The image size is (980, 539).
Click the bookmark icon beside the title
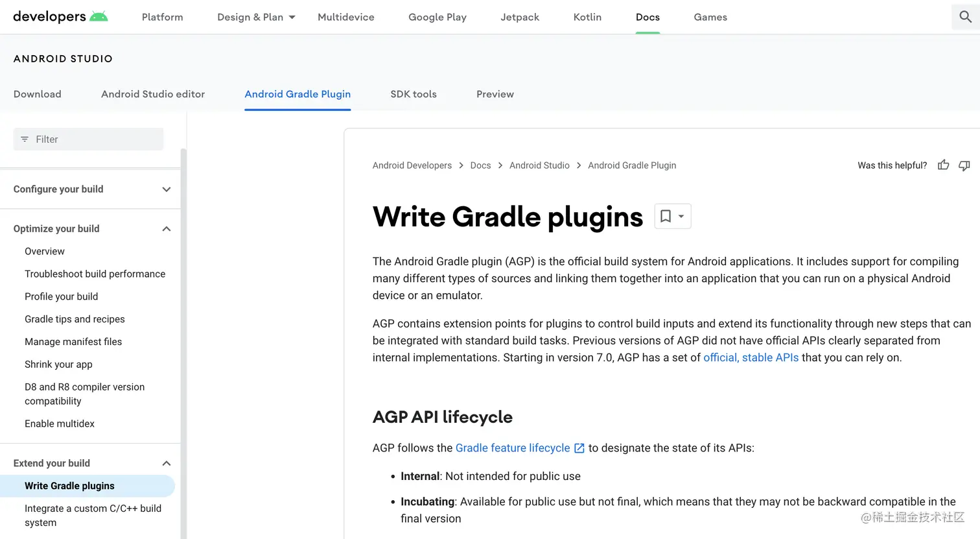[x=666, y=216]
